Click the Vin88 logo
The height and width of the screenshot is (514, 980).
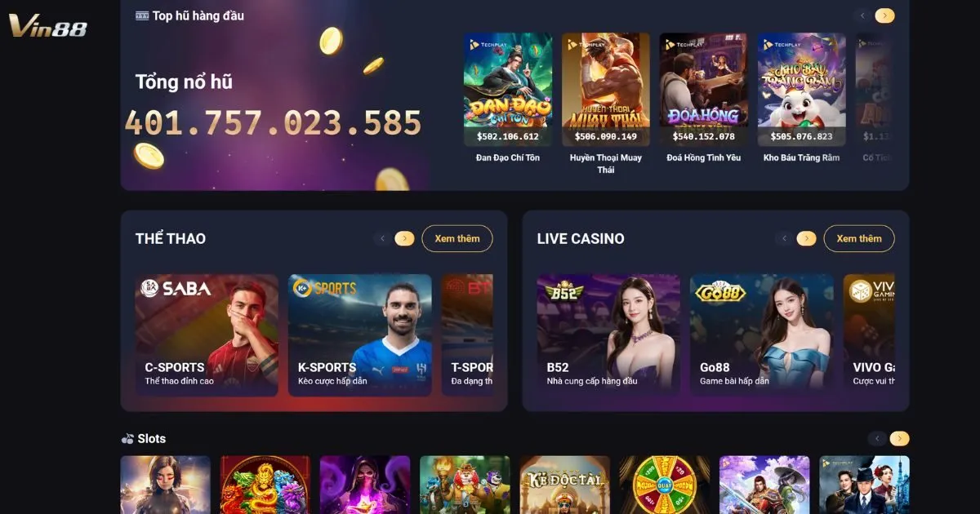pyautogui.click(x=47, y=25)
